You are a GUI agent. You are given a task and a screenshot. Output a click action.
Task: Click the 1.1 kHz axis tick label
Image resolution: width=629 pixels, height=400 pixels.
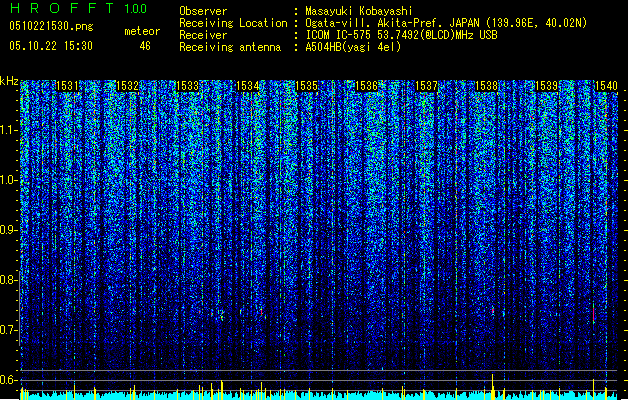(x=9, y=130)
